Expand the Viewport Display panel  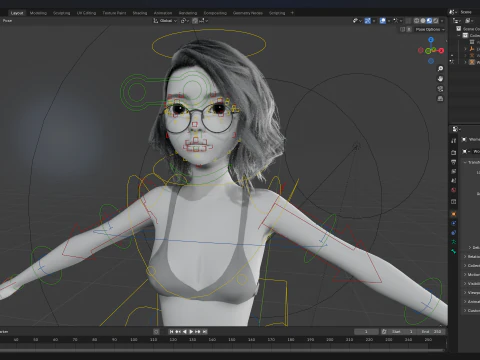[x=465, y=293]
